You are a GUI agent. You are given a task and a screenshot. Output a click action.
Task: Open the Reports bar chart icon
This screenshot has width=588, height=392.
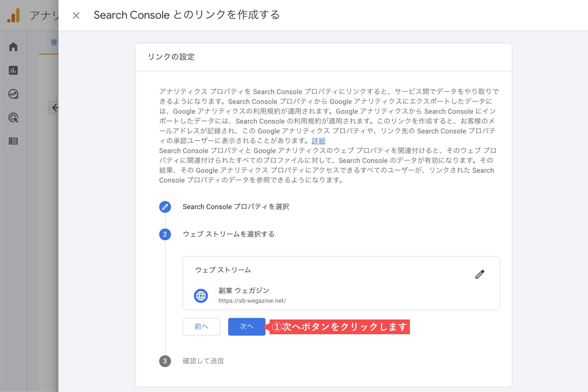click(x=13, y=70)
